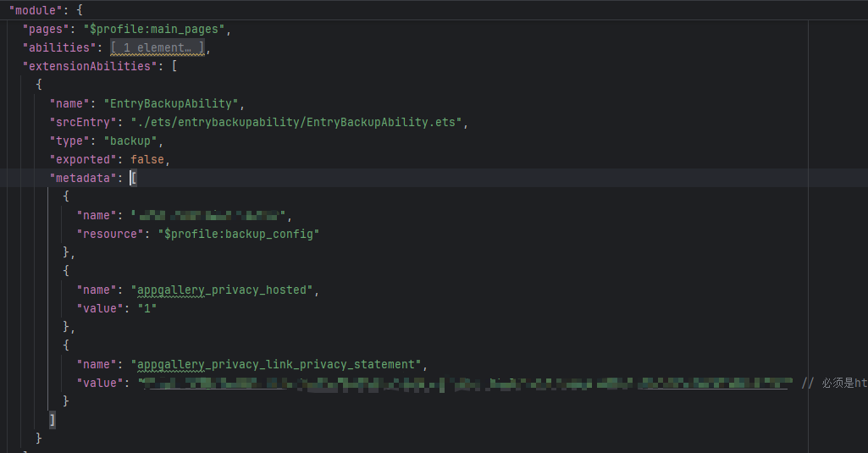Screen dimensions: 868x453
Task: Click the "module" key
Action: tap(33, 11)
